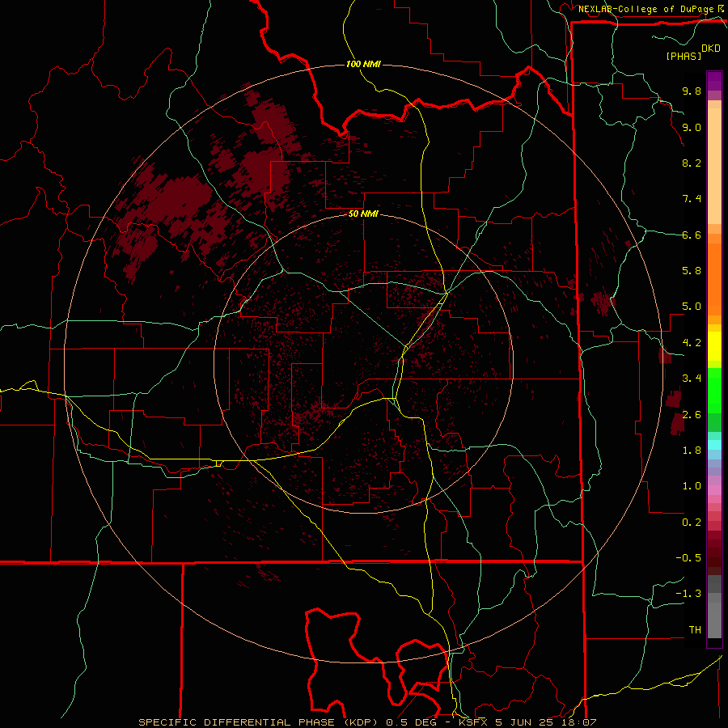The width and height of the screenshot is (728, 728).
Task: Pick the bright green color bar segment
Action: coord(714,391)
